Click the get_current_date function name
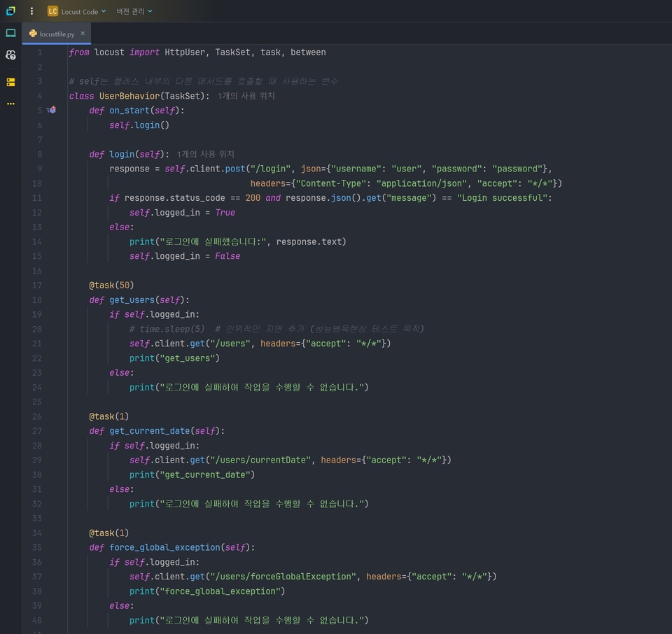This screenshot has width=672, height=634. 150,431
